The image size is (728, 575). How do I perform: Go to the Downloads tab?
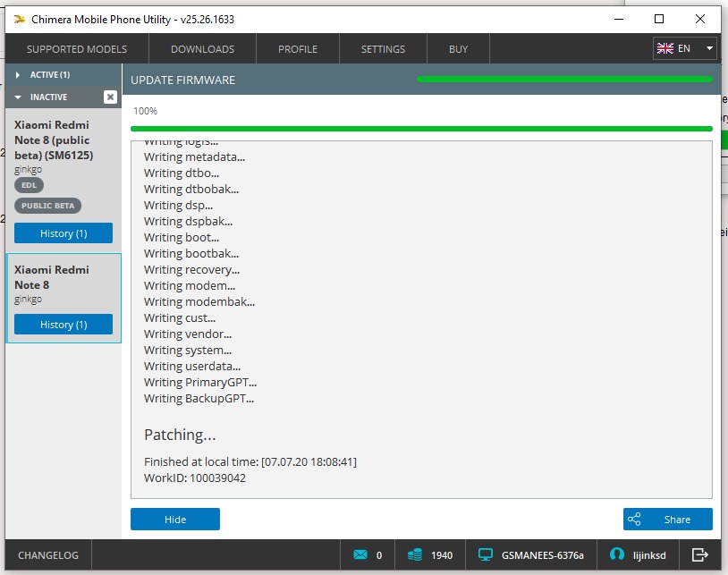202,49
